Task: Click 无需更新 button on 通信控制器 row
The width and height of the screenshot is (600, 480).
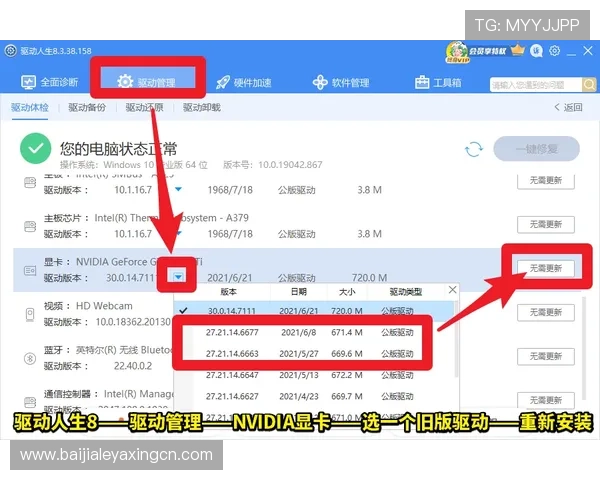Action: point(546,400)
